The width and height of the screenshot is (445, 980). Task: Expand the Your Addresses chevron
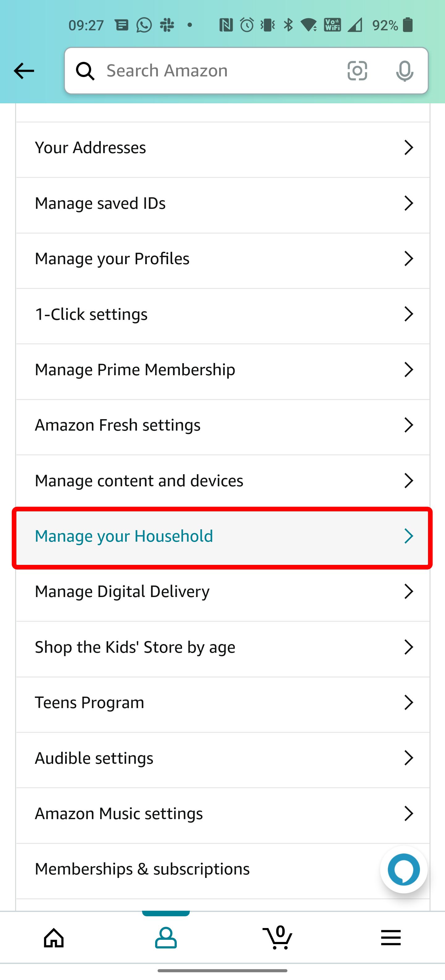(409, 147)
